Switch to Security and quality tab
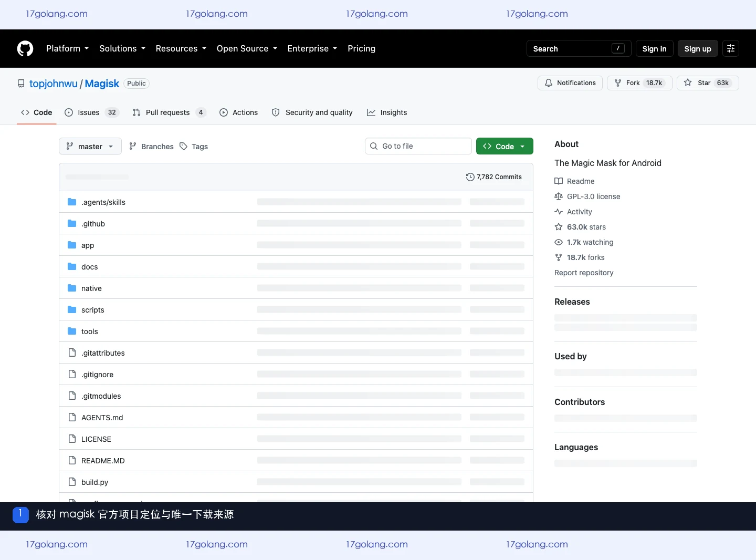This screenshot has width=756, height=560. (x=312, y=112)
